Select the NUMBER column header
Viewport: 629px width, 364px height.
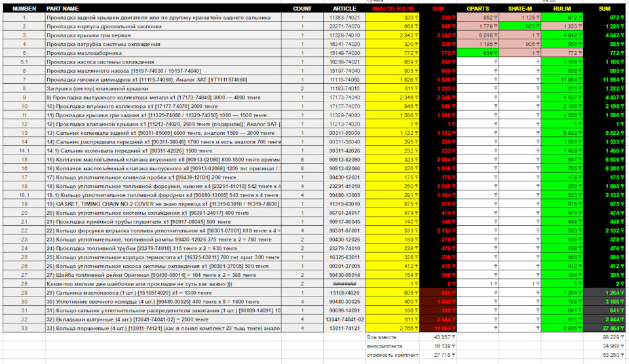(24, 9)
